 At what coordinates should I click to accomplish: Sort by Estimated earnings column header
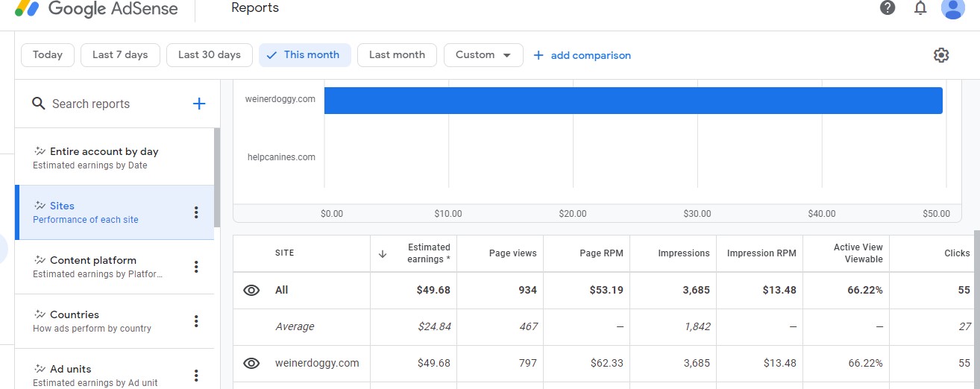[429, 253]
